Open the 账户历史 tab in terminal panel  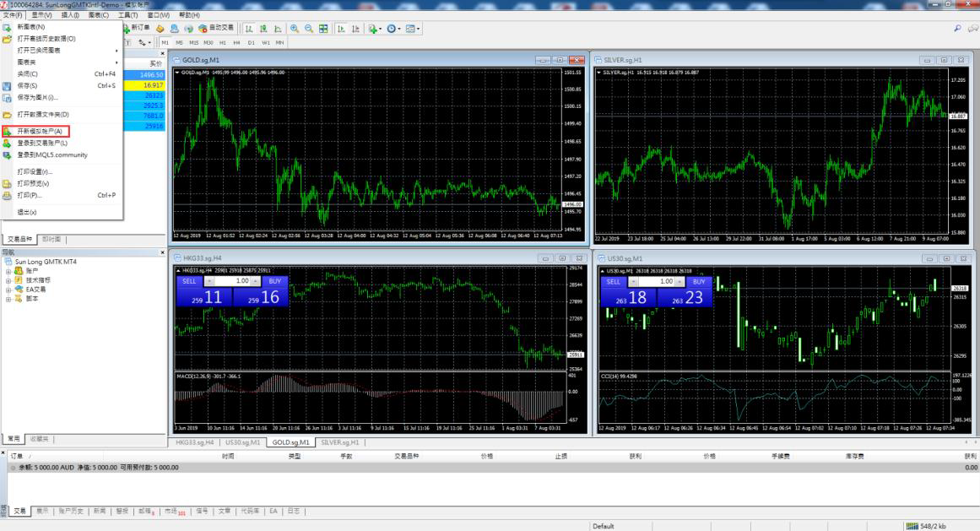pyautogui.click(x=71, y=511)
